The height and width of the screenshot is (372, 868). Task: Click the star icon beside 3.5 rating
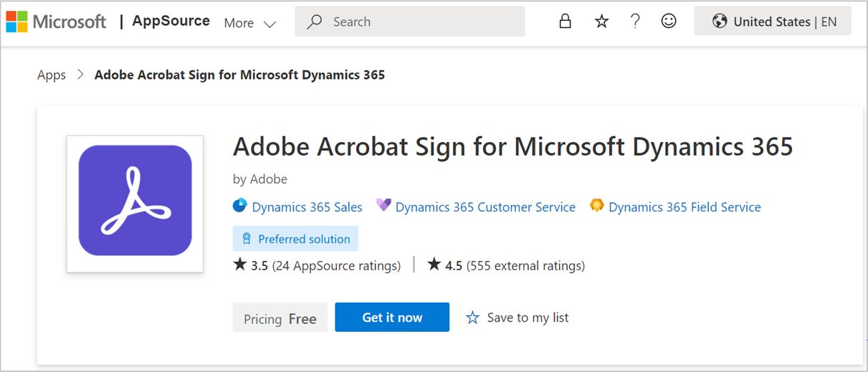[x=240, y=264]
